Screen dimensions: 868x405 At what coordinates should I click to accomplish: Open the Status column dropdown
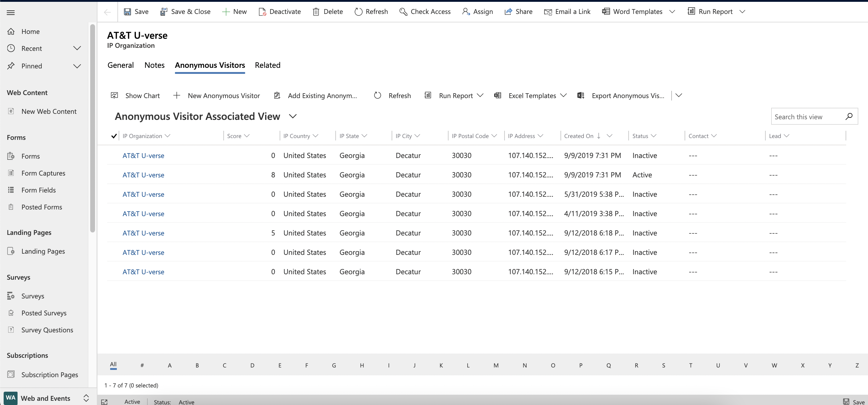[654, 136]
